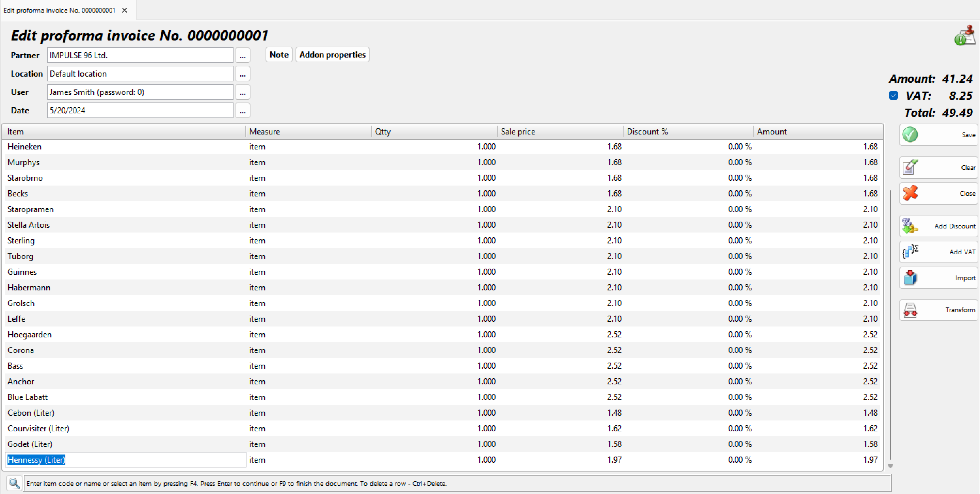980x494 pixels.
Task: Click the Add Discount percent icon
Action: tap(910, 226)
